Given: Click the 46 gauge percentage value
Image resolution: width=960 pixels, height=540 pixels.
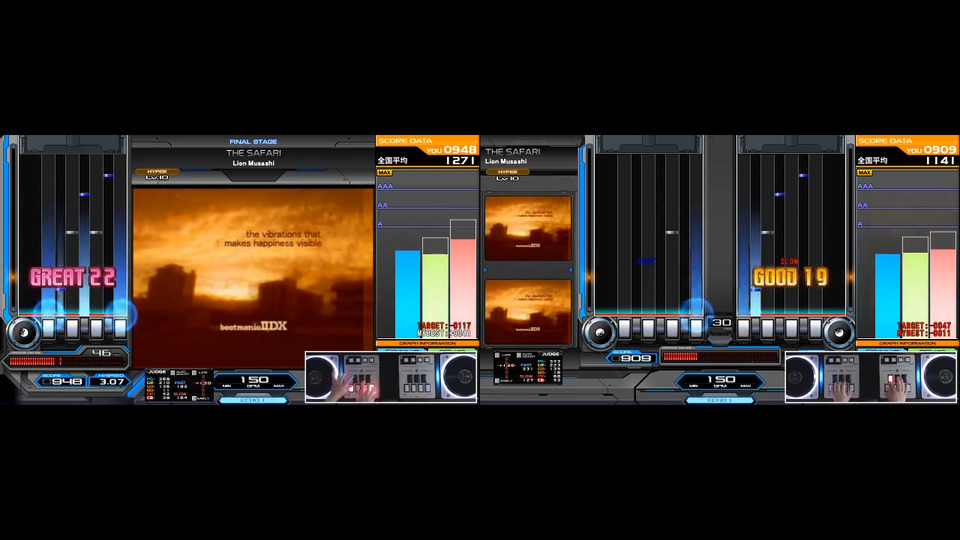Looking at the screenshot, I should 101,352.
